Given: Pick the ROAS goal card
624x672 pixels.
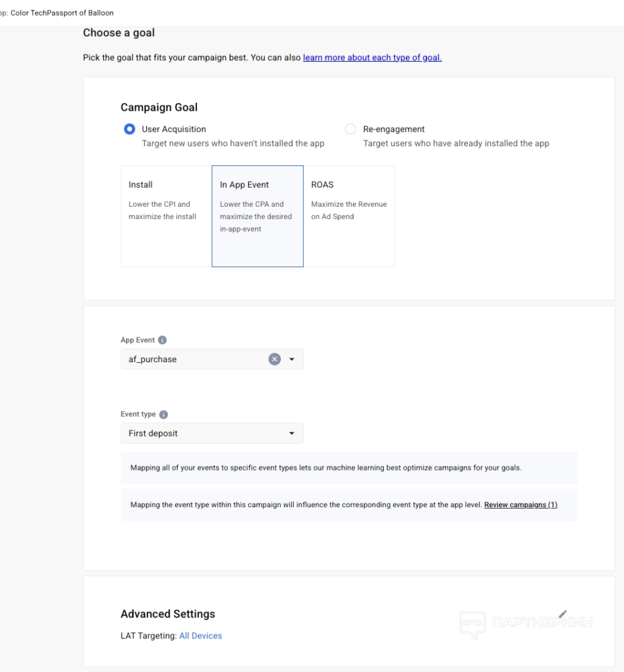Looking at the screenshot, I should tap(348, 216).
